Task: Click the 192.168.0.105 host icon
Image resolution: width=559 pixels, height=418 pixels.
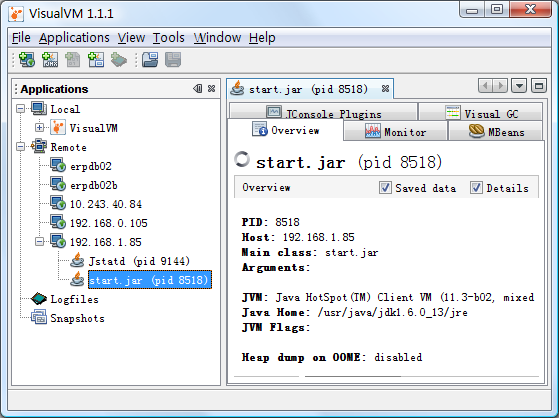Action: point(58,223)
